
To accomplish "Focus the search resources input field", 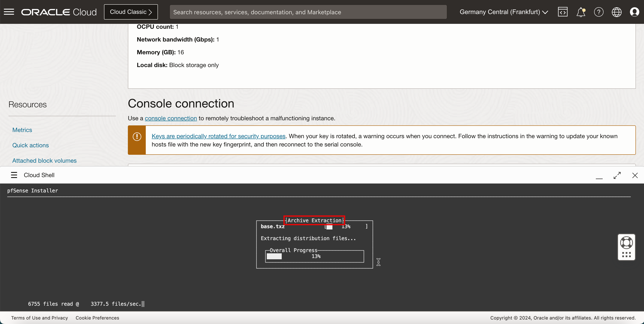I will pos(308,12).
